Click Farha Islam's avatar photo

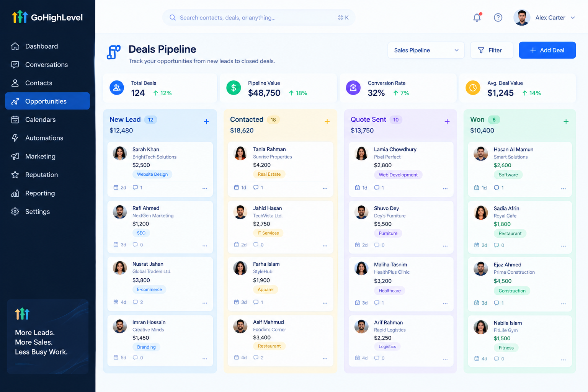pos(240,268)
